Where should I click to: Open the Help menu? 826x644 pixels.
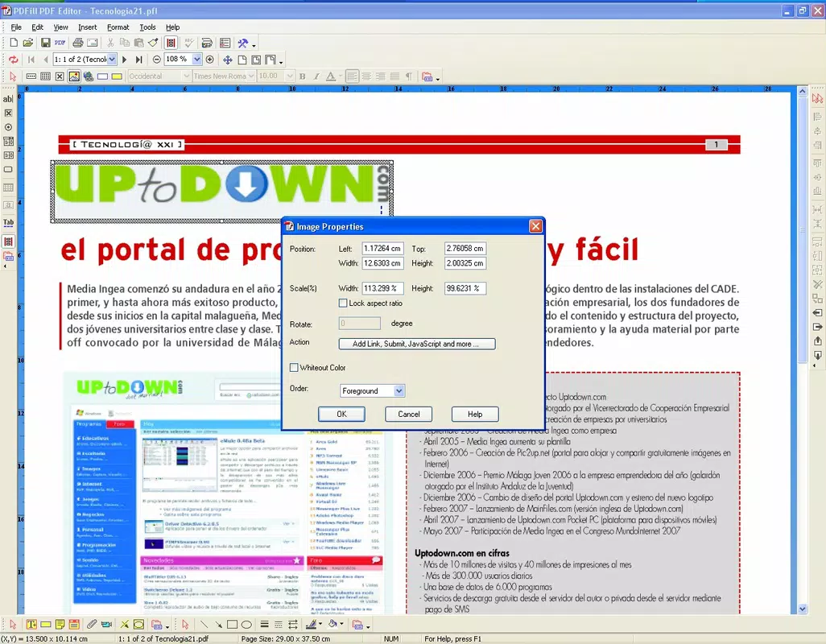[x=173, y=27]
